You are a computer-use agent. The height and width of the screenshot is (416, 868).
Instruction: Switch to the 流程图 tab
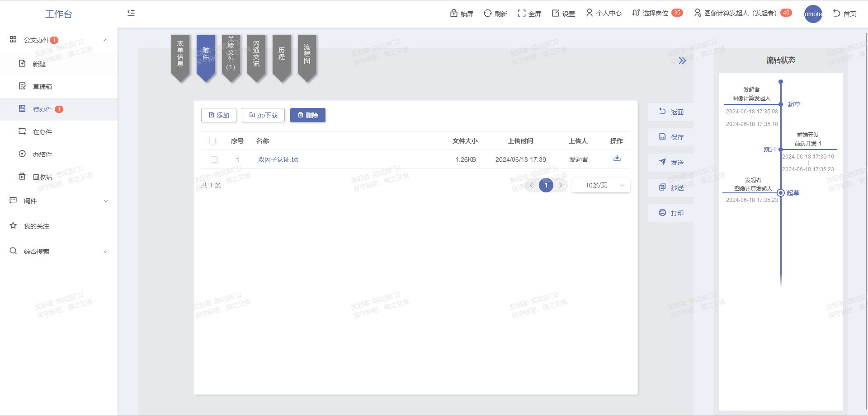(x=307, y=58)
